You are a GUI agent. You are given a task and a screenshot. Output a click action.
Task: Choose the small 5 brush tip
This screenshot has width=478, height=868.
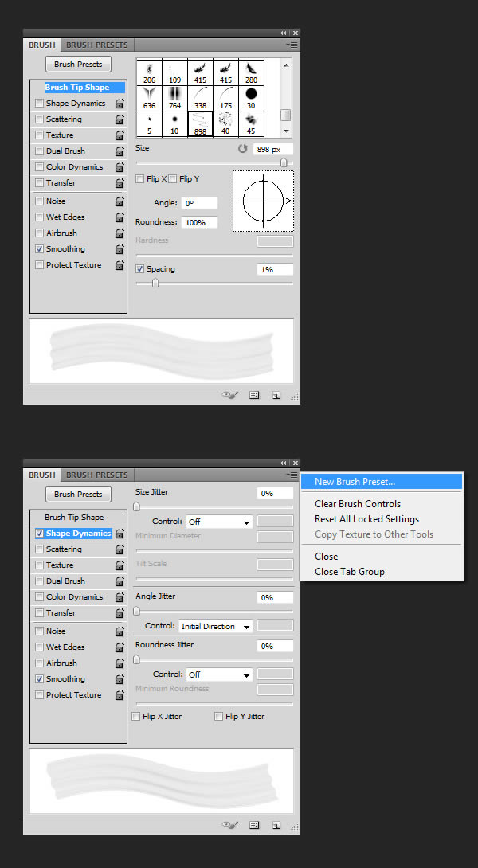[149, 124]
